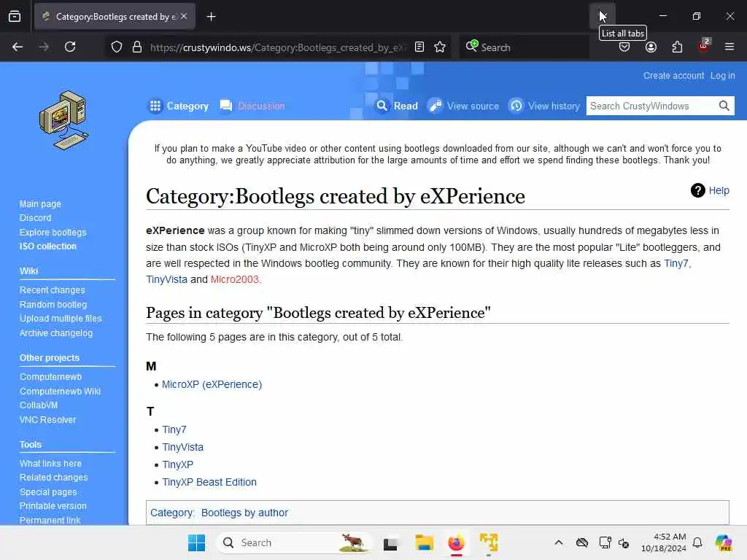Open the Copilot preview taskbar icon
The image size is (747, 560).
pyautogui.click(x=724, y=542)
